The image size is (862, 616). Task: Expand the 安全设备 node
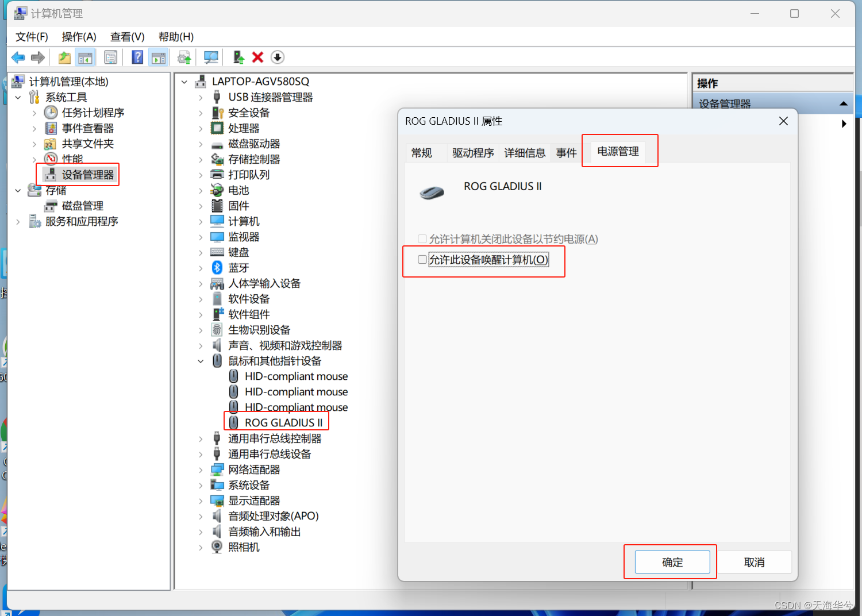[x=201, y=113]
